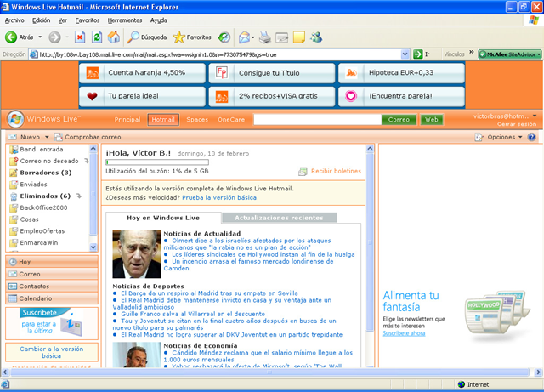Click the IE Back arrow icon

coord(11,37)
